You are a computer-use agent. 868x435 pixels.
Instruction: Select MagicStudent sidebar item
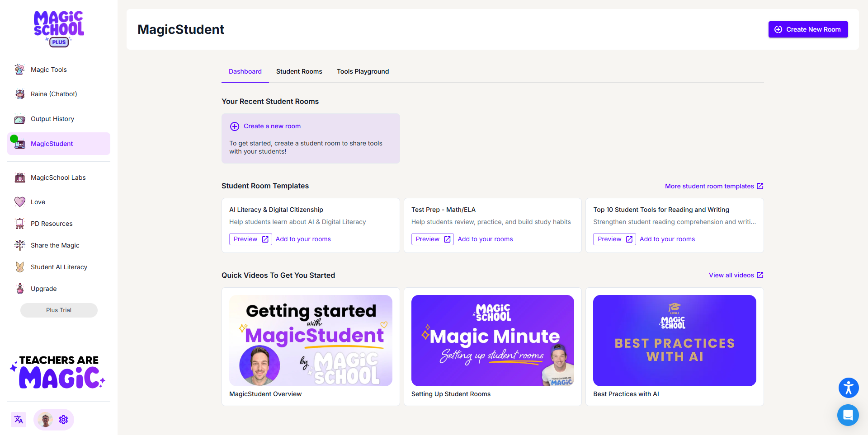click(x=59, y=144)
